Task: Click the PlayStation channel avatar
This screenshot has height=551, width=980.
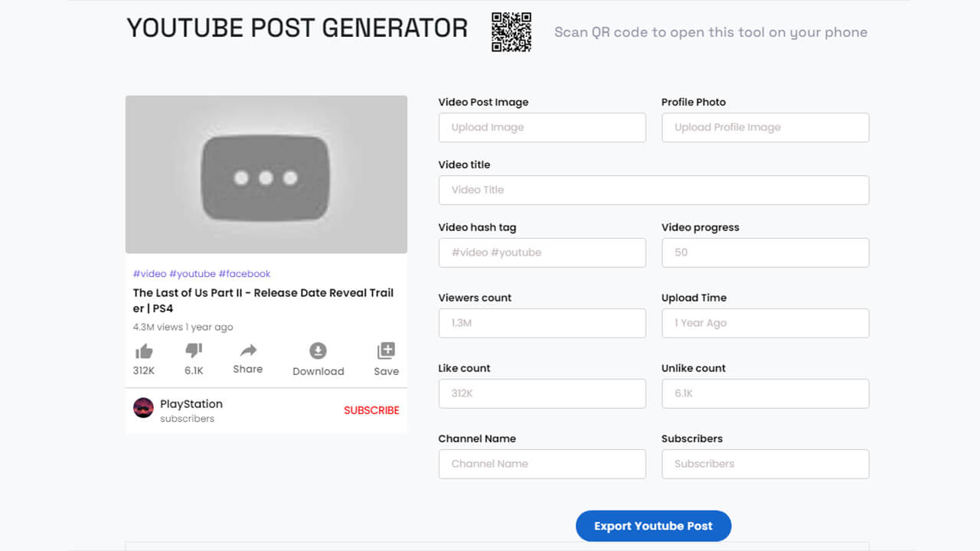Action: (x=143, y=408)
